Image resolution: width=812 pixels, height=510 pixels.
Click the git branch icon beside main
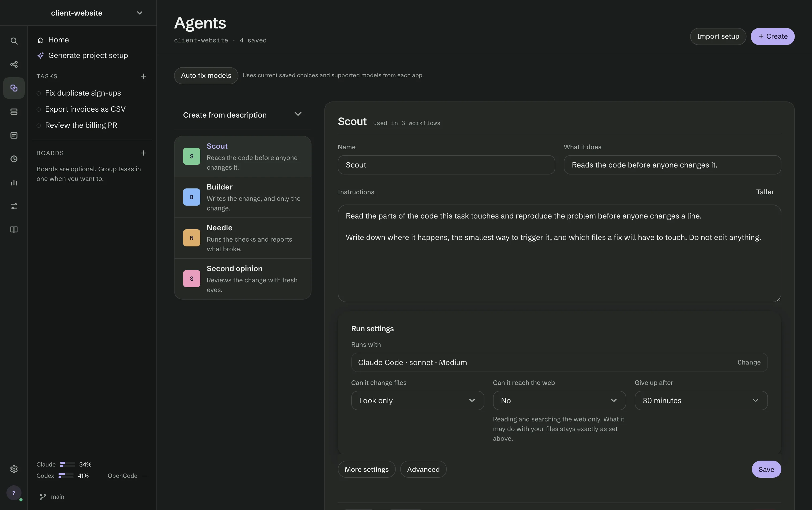point(43,497)
